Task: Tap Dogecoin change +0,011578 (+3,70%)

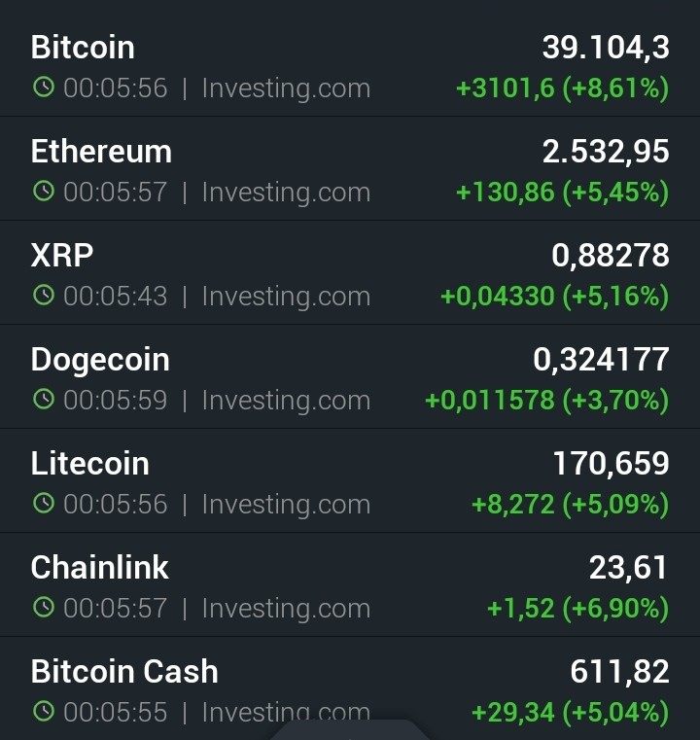Action: [x=547, y=401]
